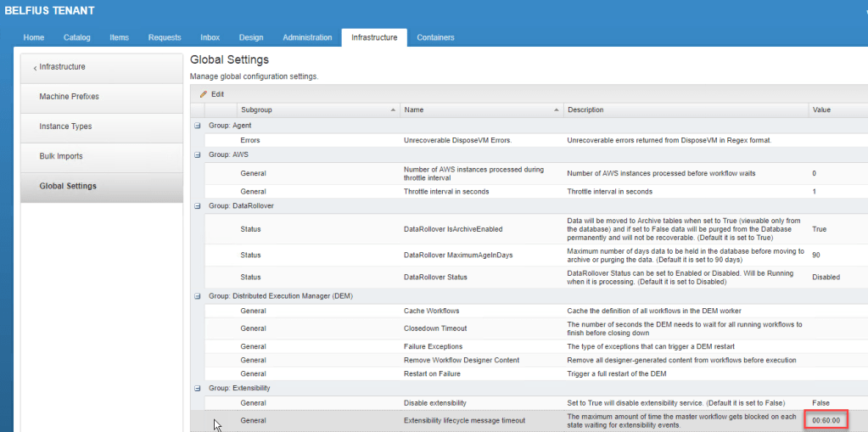Open the Home tab
Screen dimensions: 868x432
pyautogui.click(x=34, y=37)
